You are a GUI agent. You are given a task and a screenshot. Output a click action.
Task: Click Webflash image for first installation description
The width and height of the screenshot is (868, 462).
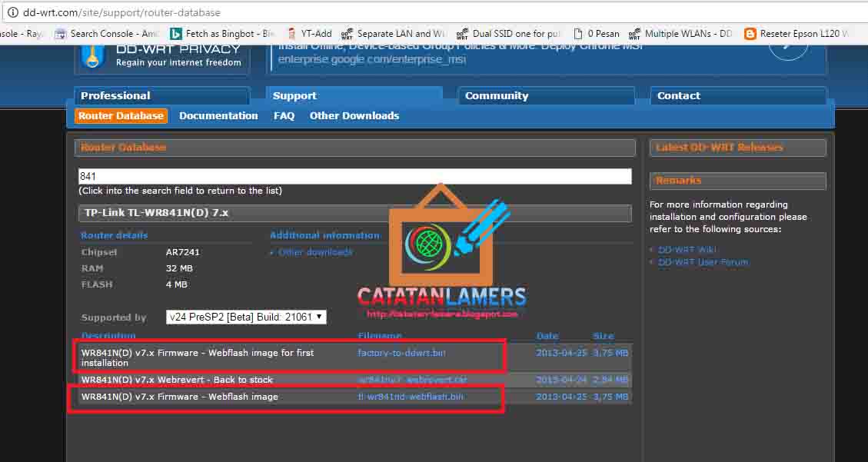pos(198,357)
